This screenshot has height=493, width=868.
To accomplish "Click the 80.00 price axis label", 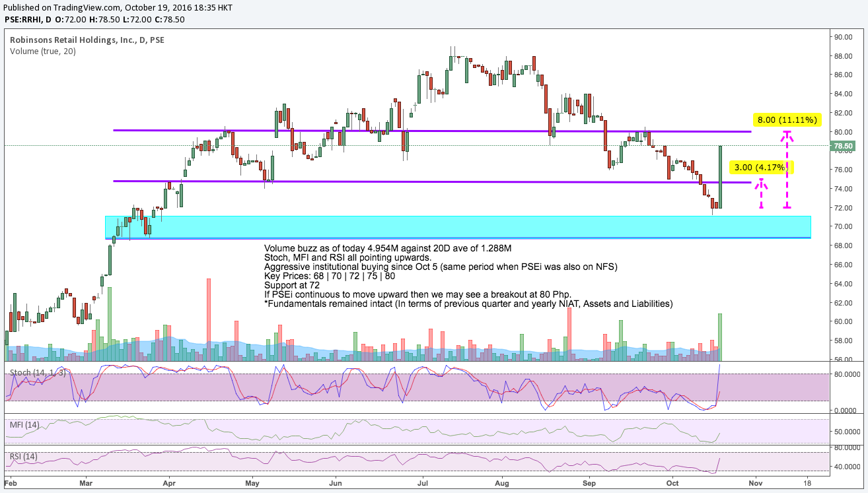I will click(x=842, y=132).
